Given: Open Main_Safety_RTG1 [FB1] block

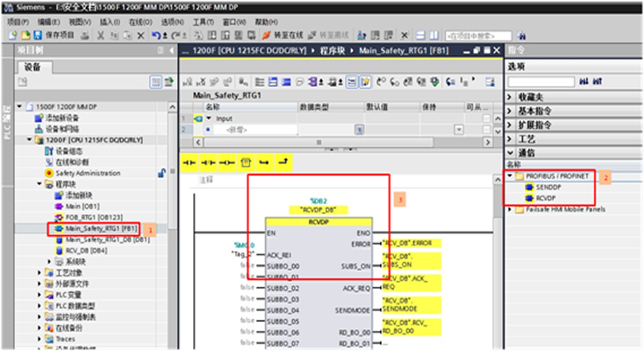Looking at the screenshot, I should pos(101,228).
